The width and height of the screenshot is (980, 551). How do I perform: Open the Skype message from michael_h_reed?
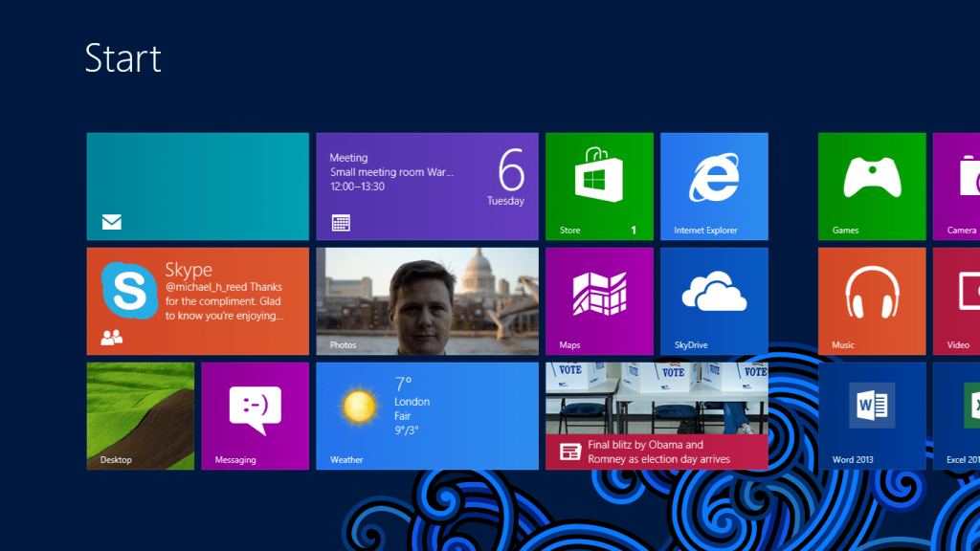click(197, 301)
